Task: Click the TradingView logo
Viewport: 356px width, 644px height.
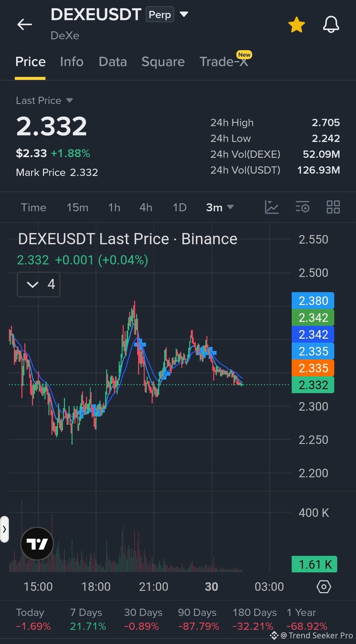Action: point(37,543)
